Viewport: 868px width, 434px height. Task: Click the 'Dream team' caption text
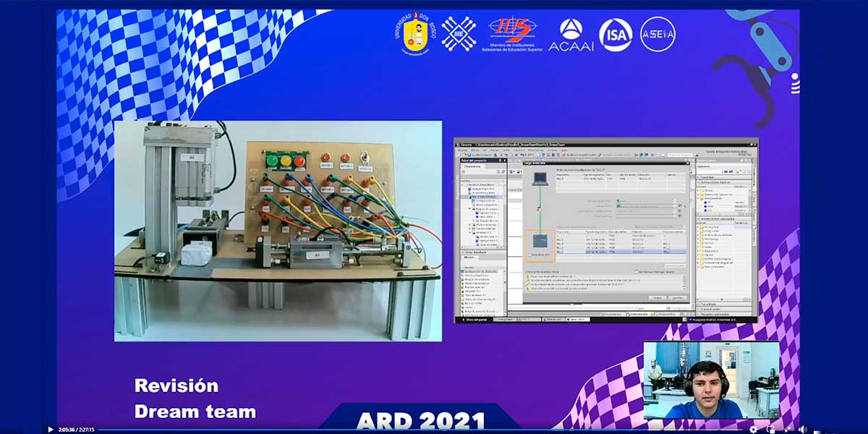(195, 412)
